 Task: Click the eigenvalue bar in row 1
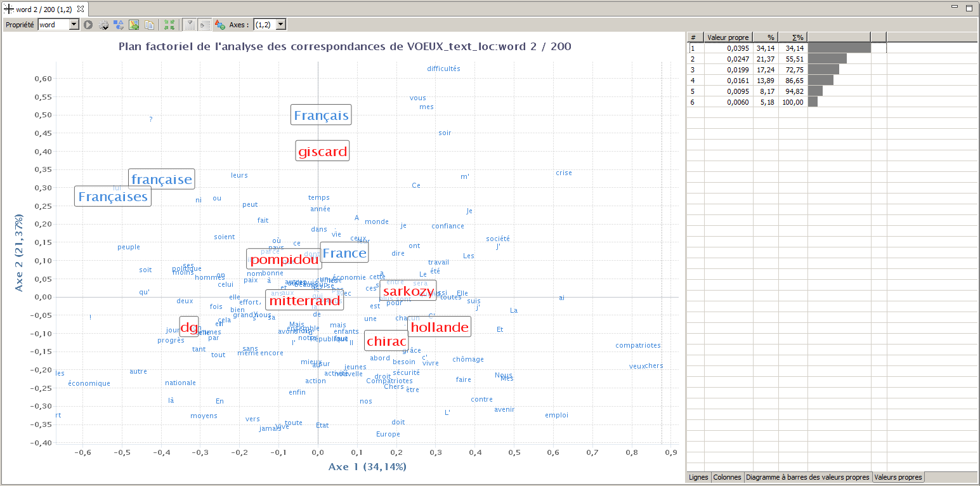(x=839, y=48)
